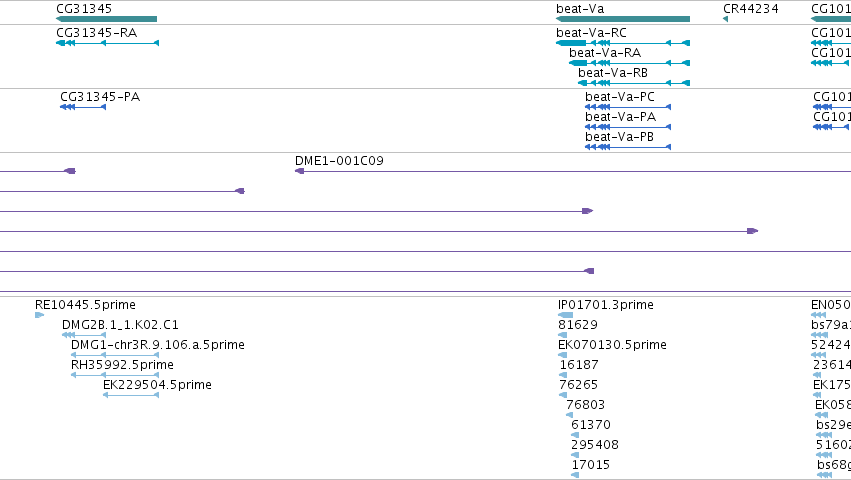The height and width of the screenshot is (480, 851).
Task: Click the 16187 arrow glyph
Action: [563, 375]
